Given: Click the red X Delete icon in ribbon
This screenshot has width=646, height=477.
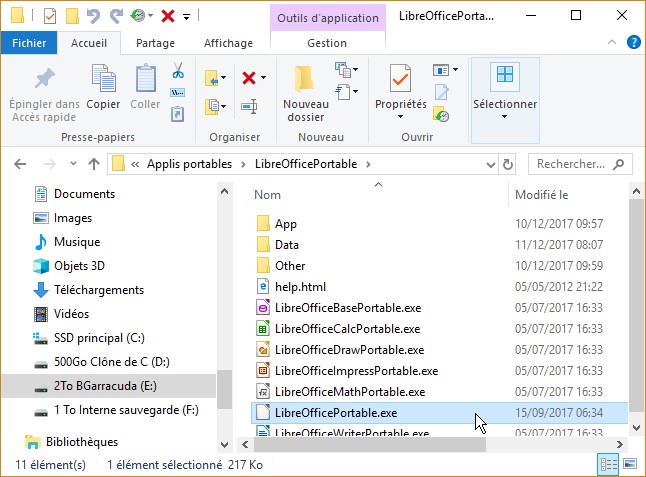Looking at the screenshot, I should click(249, 77).
